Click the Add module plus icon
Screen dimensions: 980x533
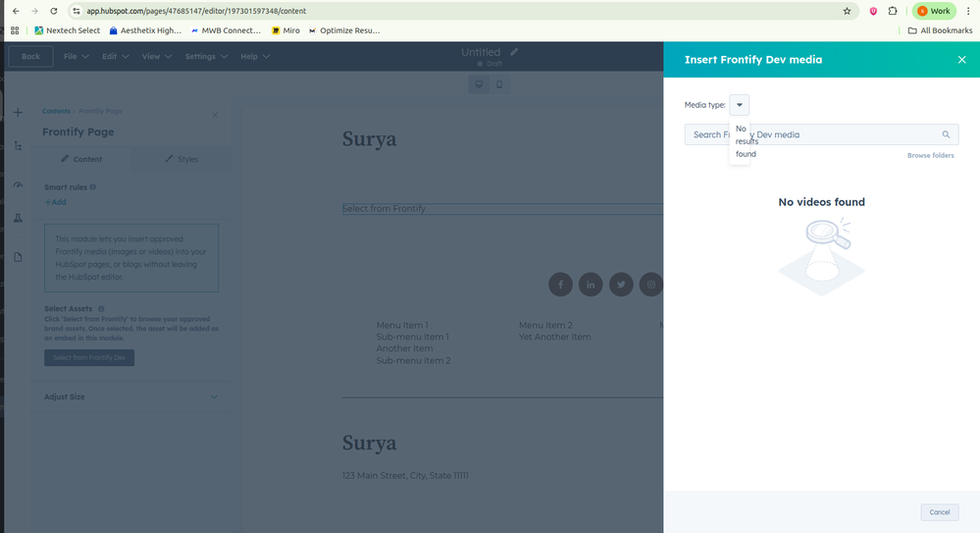pos(18,113)
